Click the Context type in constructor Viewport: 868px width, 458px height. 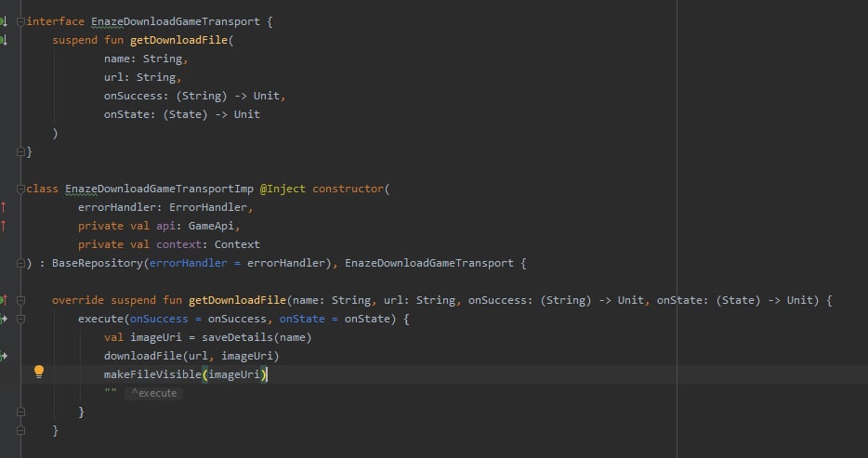(237, 244)
